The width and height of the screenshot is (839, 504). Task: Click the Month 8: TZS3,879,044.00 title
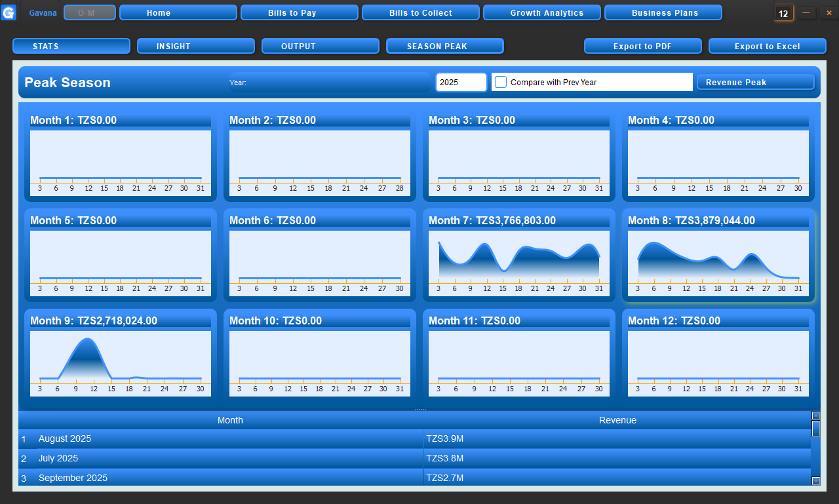(x=692, y=221)
